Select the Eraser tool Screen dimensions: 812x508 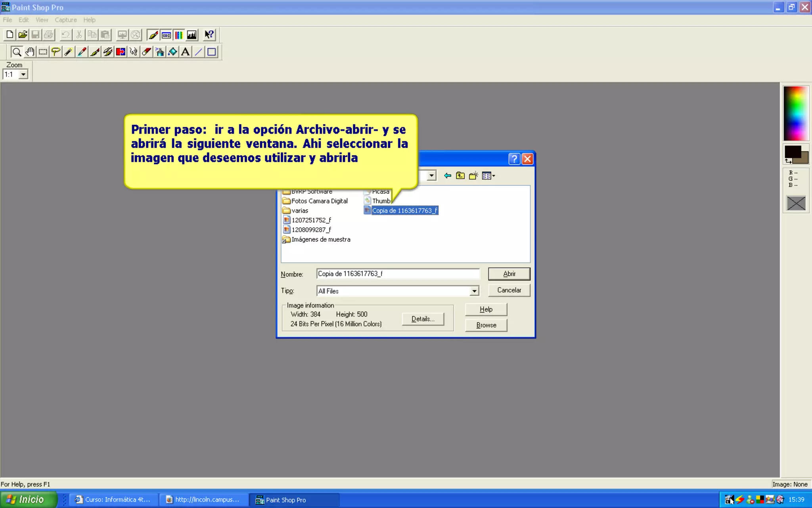147,52
